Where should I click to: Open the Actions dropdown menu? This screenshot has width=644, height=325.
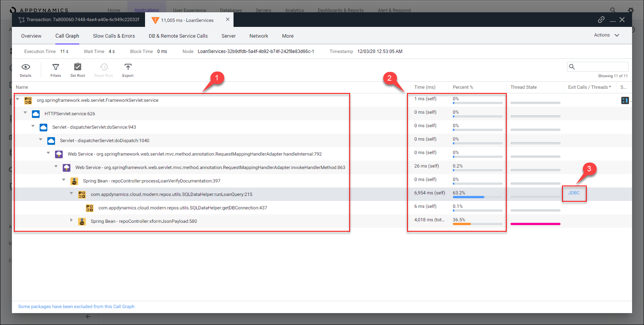(x=606, y=35)
